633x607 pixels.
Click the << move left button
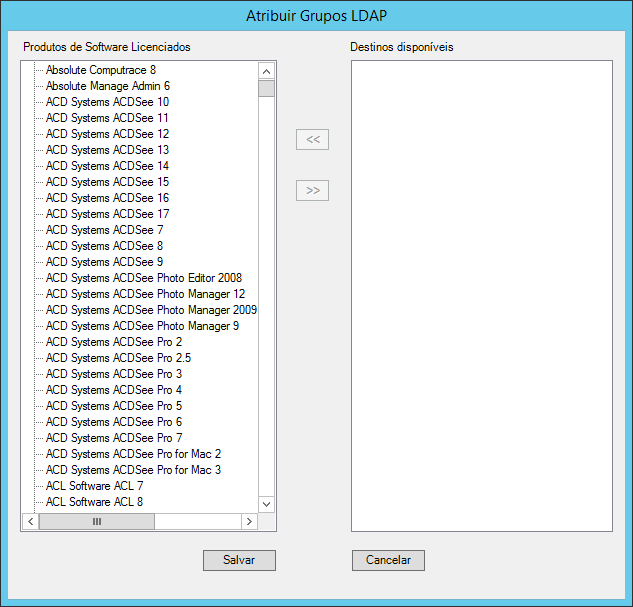pyautogui.click(x=312, y=140)
